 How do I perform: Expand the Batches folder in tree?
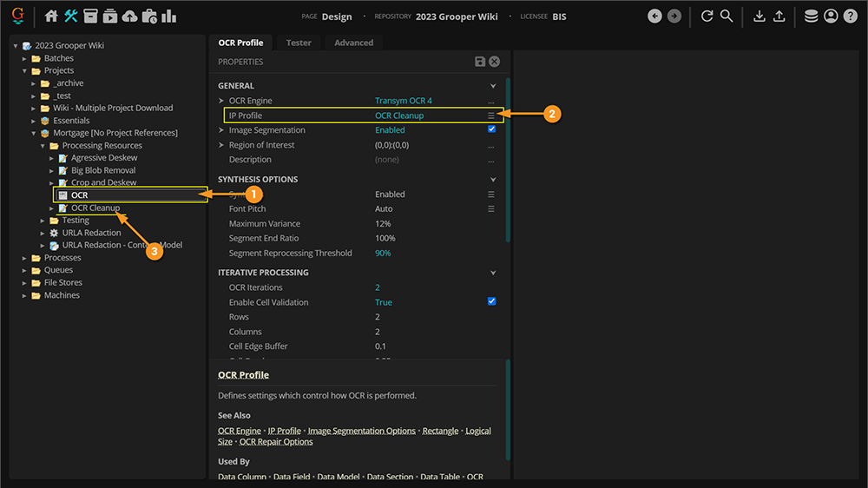tap(25, 58)
